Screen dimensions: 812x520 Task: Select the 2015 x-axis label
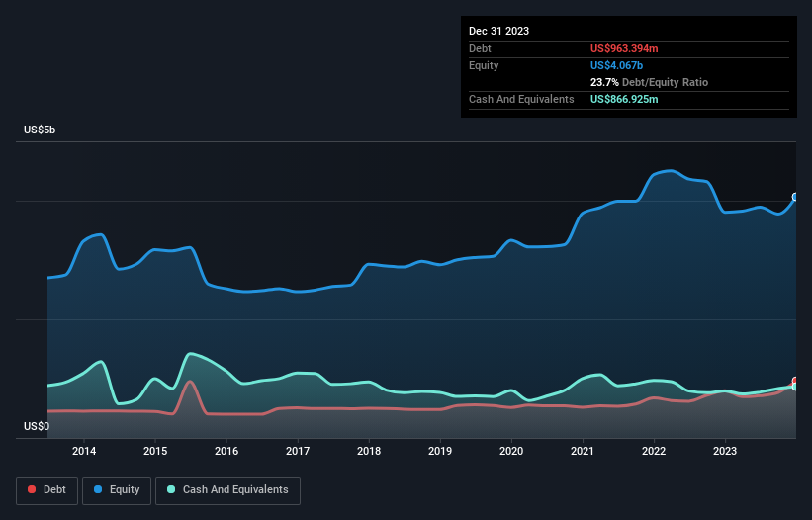[155, 451]
